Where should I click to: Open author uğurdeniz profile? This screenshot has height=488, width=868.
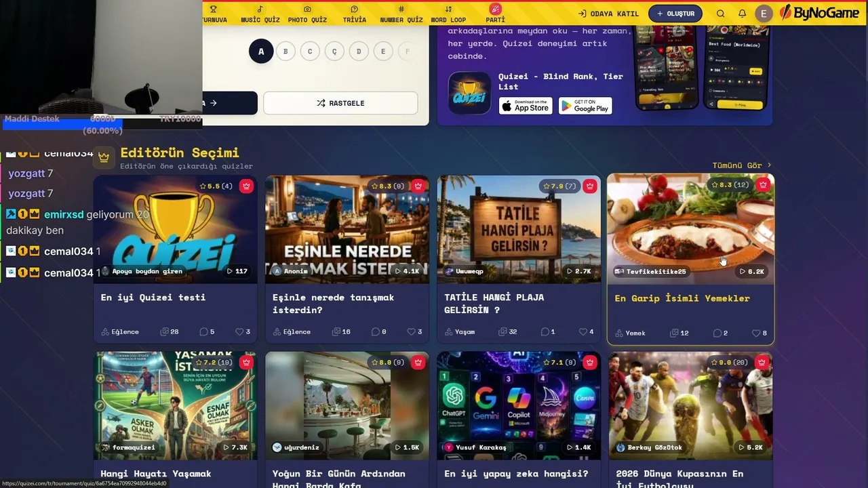pos(296,447)
